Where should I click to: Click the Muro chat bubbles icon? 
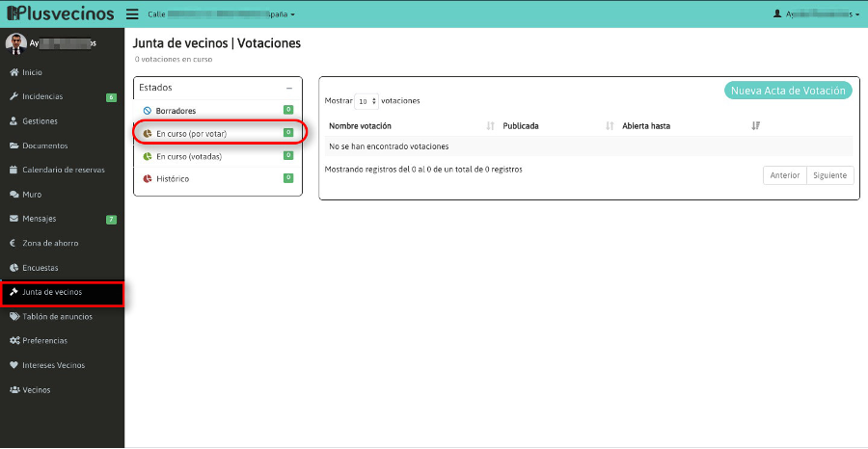click(x=14, y=195)
